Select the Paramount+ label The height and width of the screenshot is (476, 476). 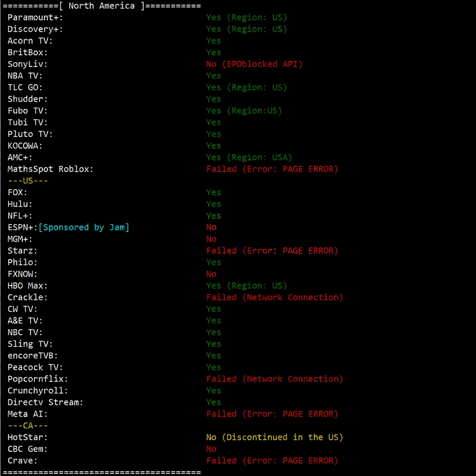point(35,18)
